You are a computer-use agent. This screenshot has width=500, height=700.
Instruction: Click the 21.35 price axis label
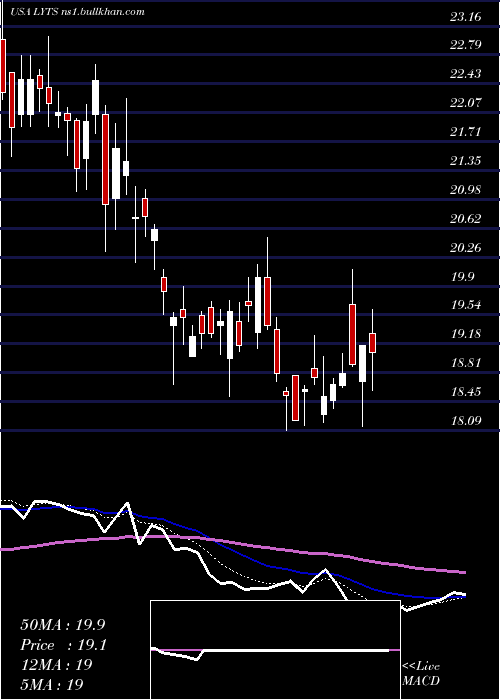click(x=465, y=161)
